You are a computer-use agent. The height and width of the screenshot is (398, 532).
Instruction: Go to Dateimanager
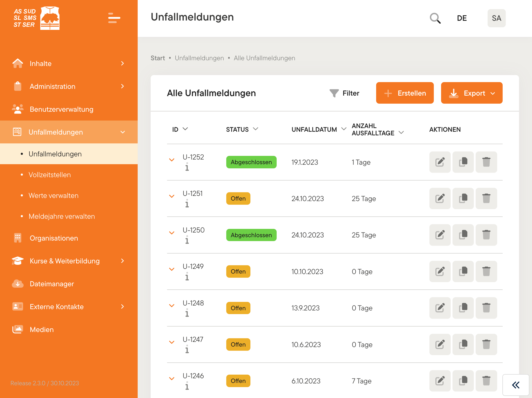52,284
